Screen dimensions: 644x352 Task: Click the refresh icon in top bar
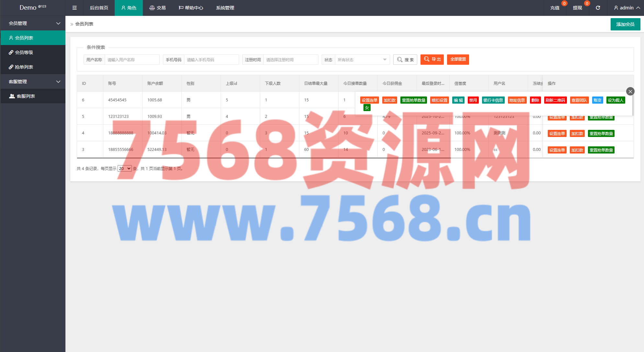[598, 8]
